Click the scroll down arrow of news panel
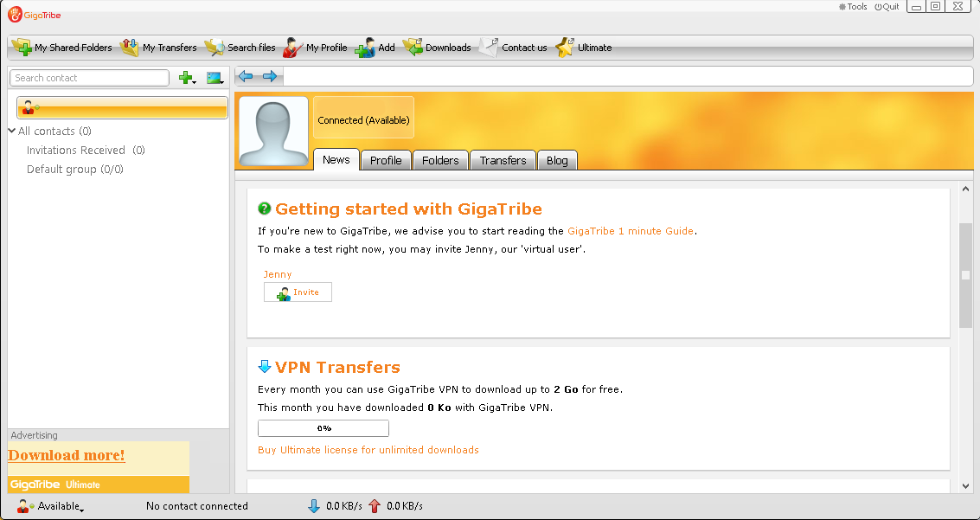This screenshot has width=980, height=520. click(x=965, y=485)
